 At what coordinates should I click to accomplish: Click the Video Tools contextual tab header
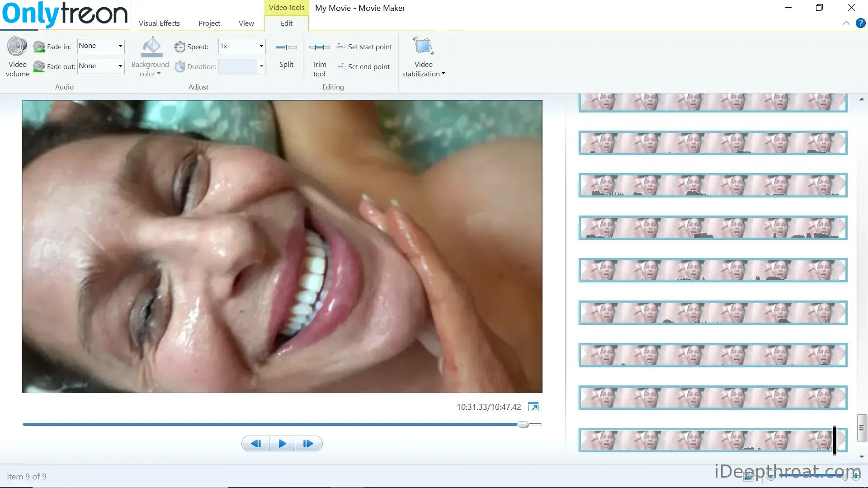point(287,8)
